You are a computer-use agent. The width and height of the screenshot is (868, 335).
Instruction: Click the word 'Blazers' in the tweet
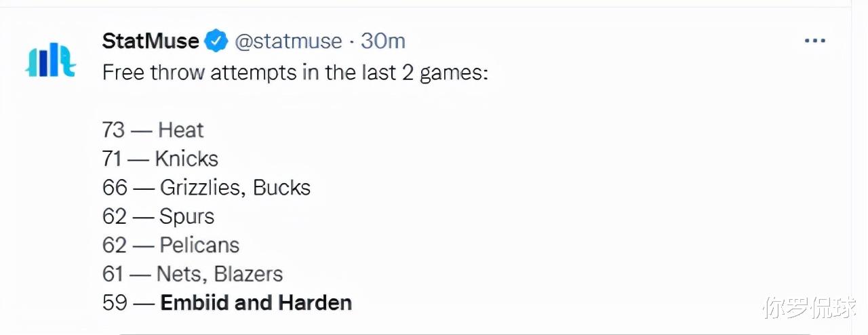click(248, 274)
